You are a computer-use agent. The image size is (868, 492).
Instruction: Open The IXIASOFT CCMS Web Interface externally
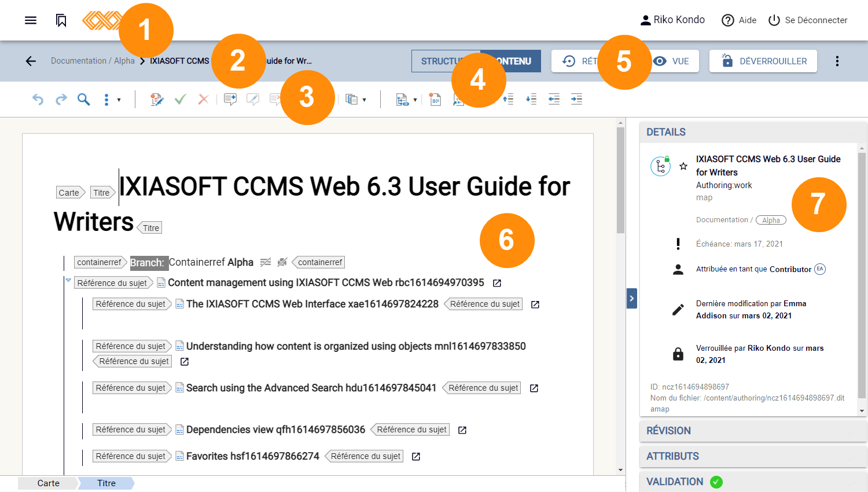tap(535, 304)
